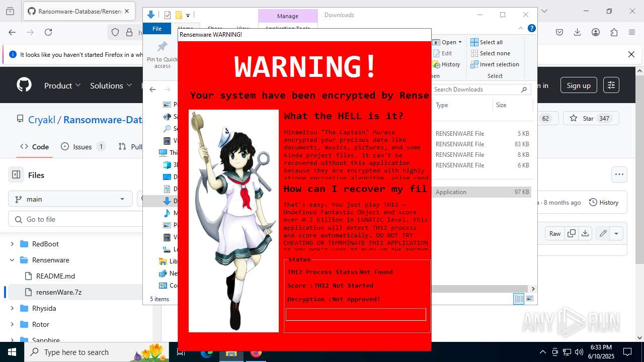The image size is (644, 362).
Task: Open edit options dropdown arrow beside pencil
Action: click(x=616, y=233)
